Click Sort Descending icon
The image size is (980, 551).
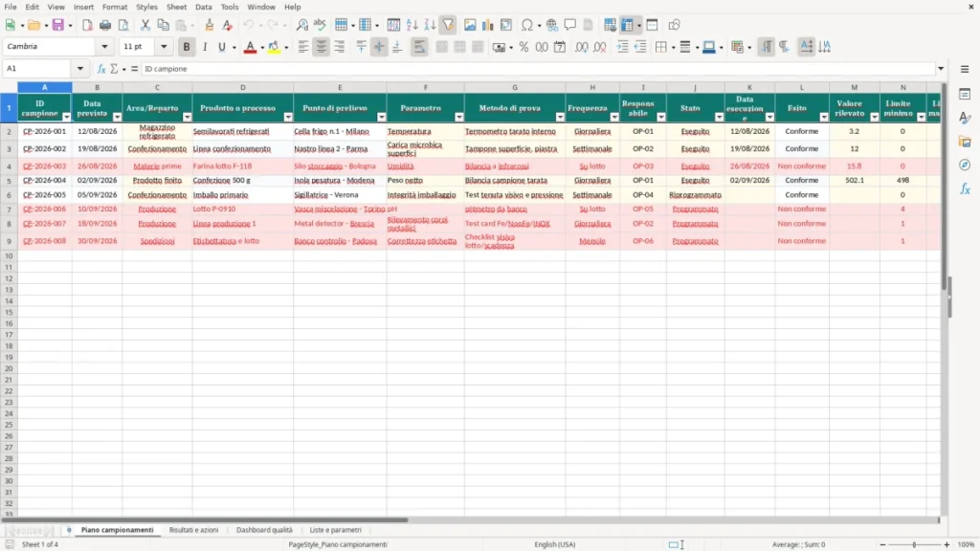(x=430, y=25)
